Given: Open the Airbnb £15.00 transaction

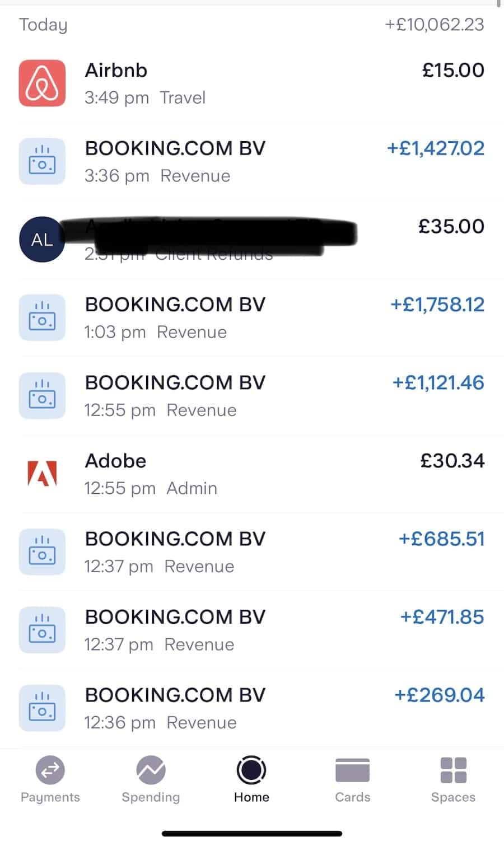Looking at the screenshot, I should click(252, 83).
